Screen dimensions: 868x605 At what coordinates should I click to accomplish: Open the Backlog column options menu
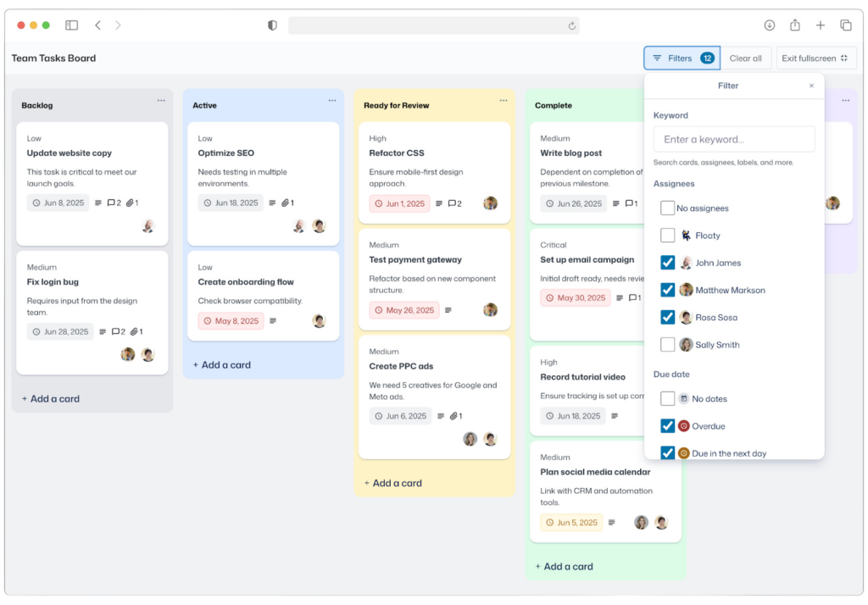pos(161,99)
